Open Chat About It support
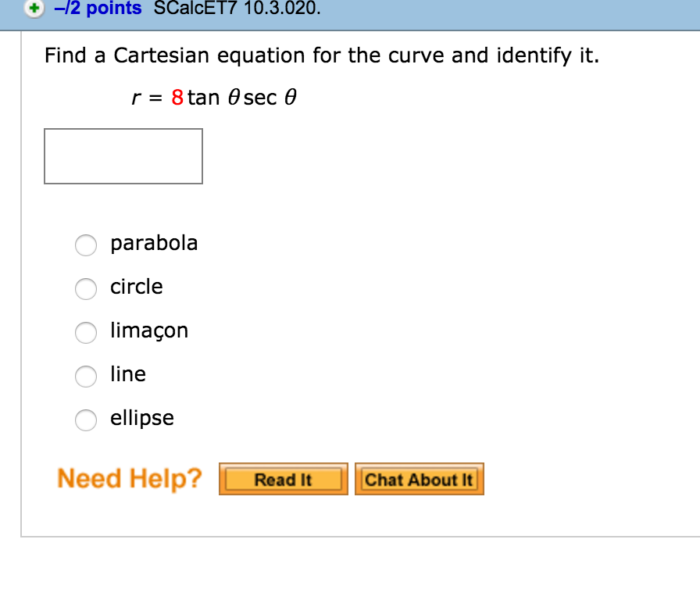This screenshot has width=700, height=600. (x=420, y=479)
